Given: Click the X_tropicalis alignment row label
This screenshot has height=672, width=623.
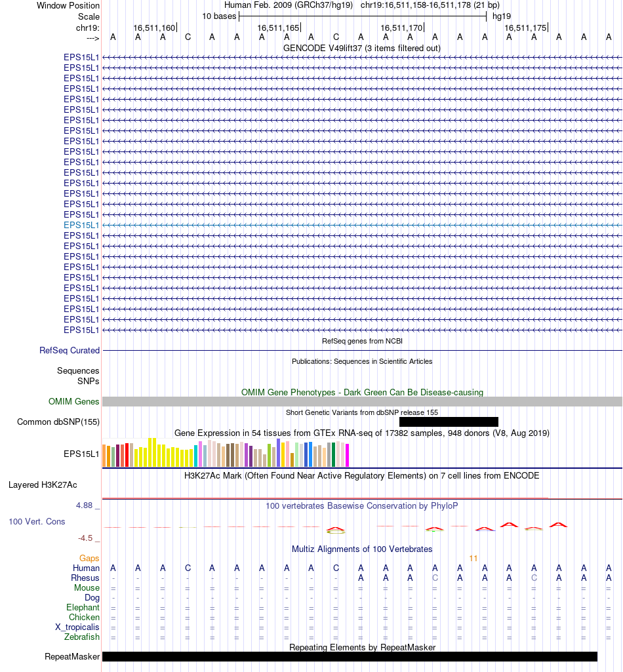Looking at the screenshot, I should pyautogui.click(x=77, y=627).
